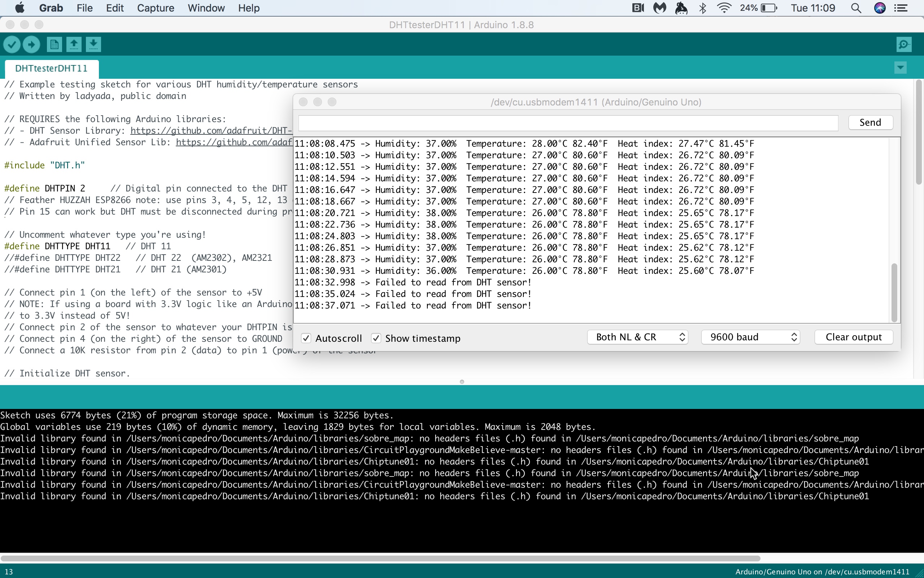
Task: Create a new sketch with New icon
Action: [54, 44]
